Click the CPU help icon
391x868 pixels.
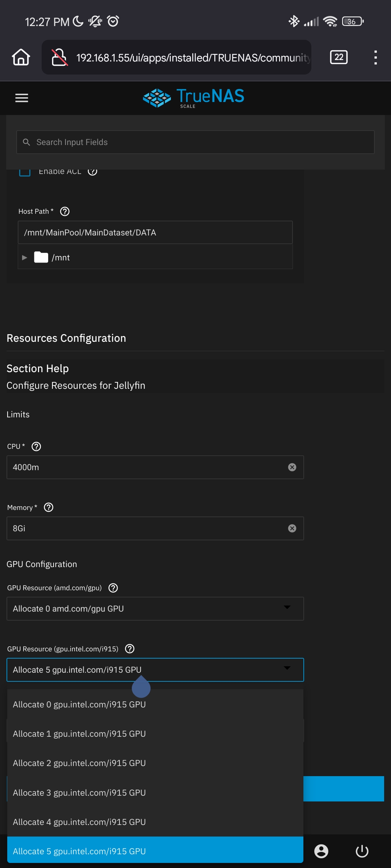tap(36, 447)
